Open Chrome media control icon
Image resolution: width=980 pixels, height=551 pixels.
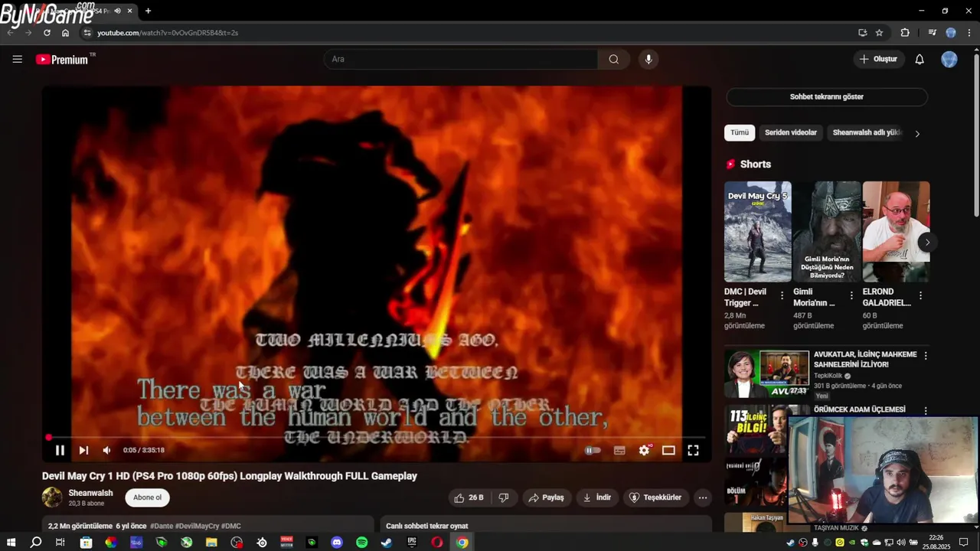tap(932, 33)
